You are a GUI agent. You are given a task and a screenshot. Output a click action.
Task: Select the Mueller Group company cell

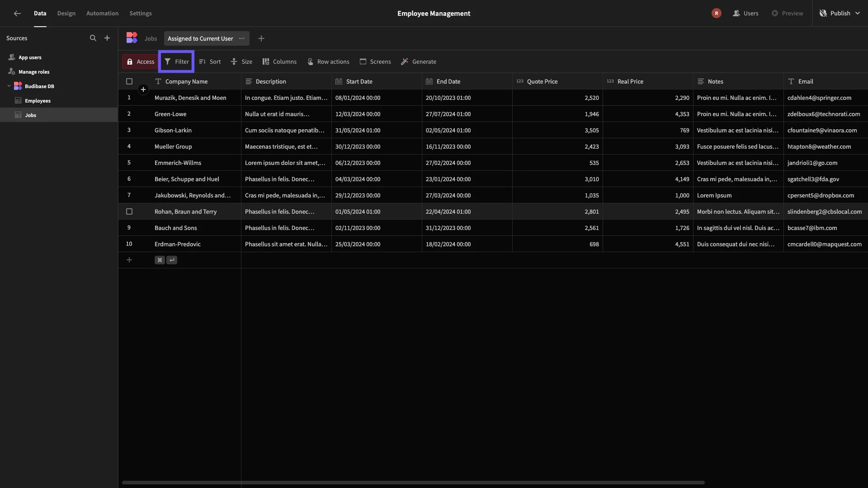pyautogui.click(x=196, y=146)
